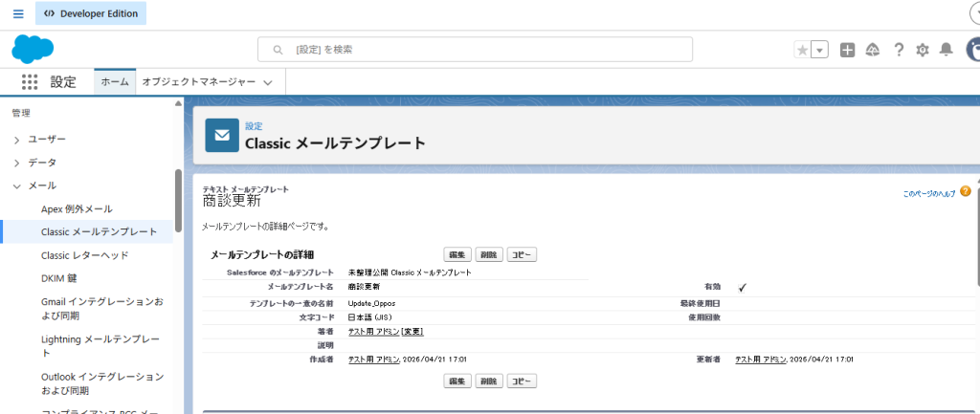The image size is (980, 414).
Task: Click the [変更] author link
Action: (x=412, y=331)
